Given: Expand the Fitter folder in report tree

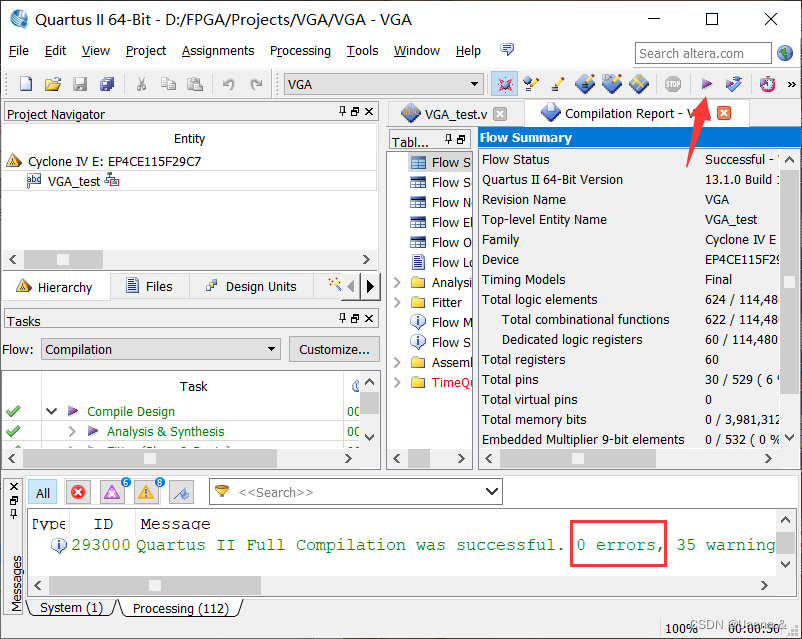Looking at the screenshot, I should [x=397, y=302].
